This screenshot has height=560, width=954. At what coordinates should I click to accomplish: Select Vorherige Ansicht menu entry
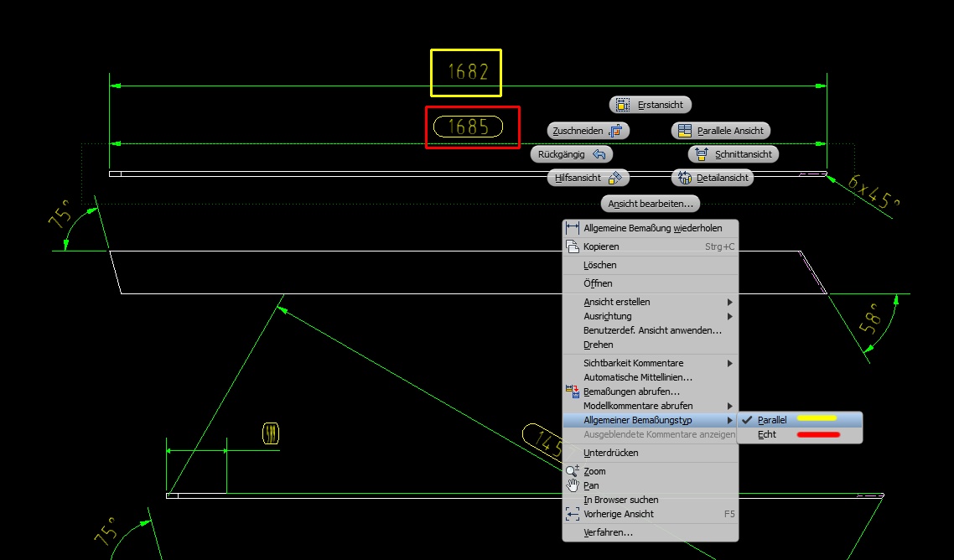pyautogui.click(x=651, y=515)
